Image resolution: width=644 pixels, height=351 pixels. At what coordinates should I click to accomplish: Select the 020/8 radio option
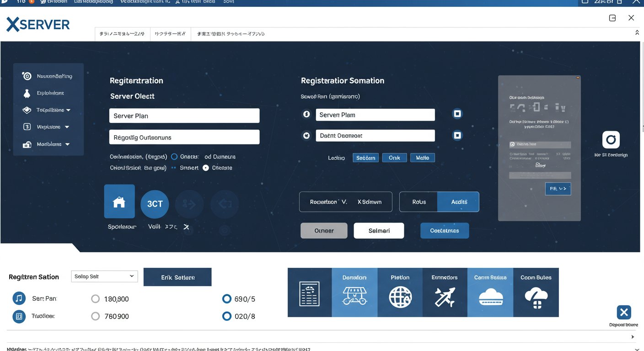(226, 316)
